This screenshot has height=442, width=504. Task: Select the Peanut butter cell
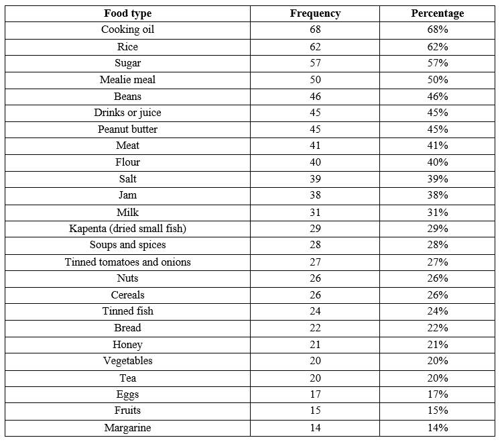tap(127, 129)
